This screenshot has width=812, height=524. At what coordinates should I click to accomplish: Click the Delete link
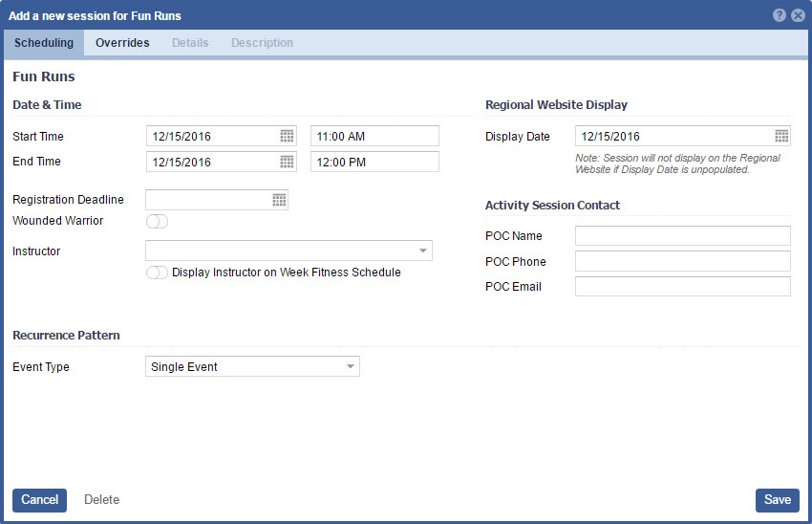tap(101, 500)
